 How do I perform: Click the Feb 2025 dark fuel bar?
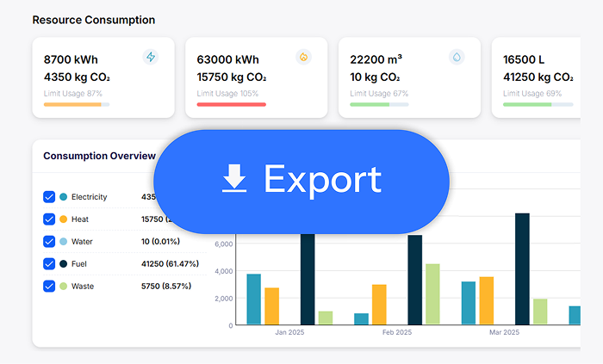(x=415, y=280)
